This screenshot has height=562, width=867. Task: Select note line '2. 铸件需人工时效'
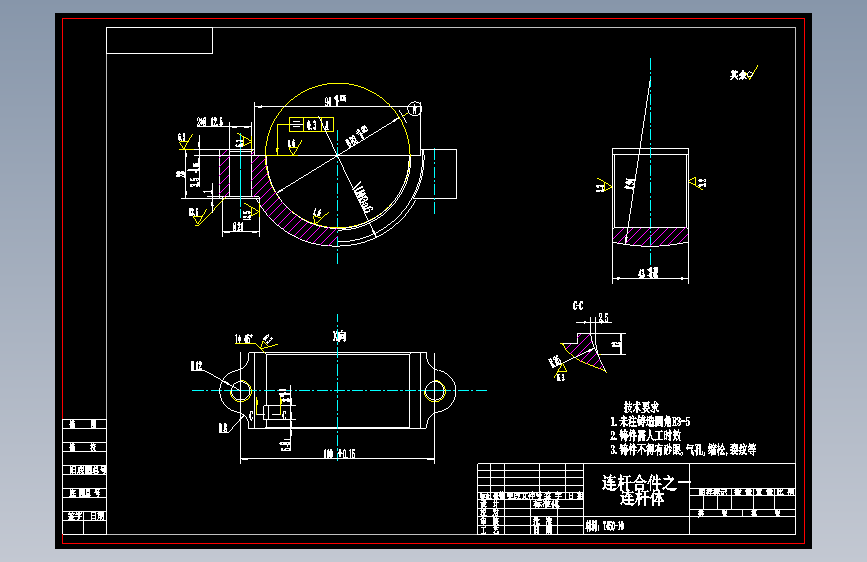(x=645, y=435)
